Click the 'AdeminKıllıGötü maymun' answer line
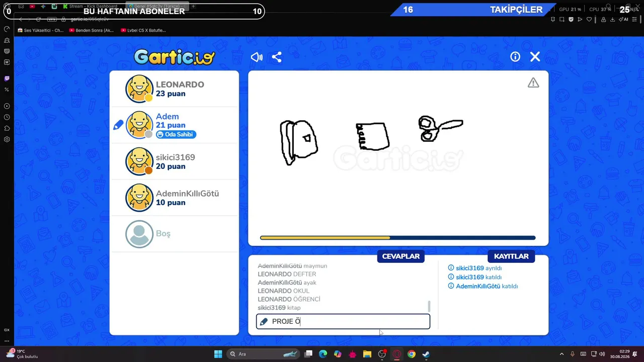 tap(292, 266)
